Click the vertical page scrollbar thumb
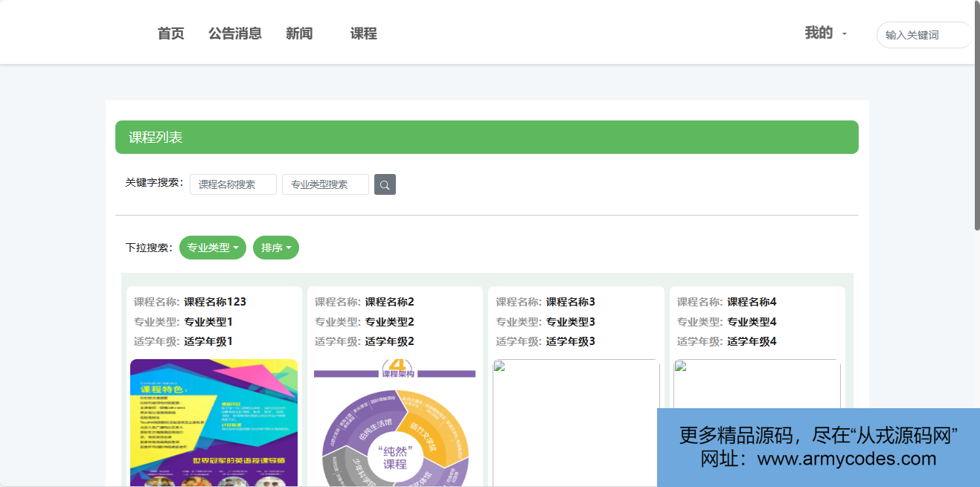This screenshot has height=487, width=980. (976, 115)
